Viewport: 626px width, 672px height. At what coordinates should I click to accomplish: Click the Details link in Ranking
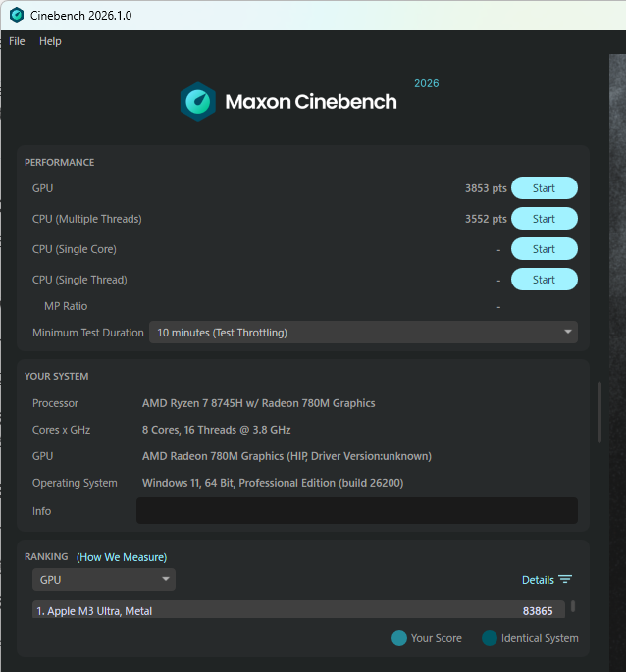click(x=538, y=580)
